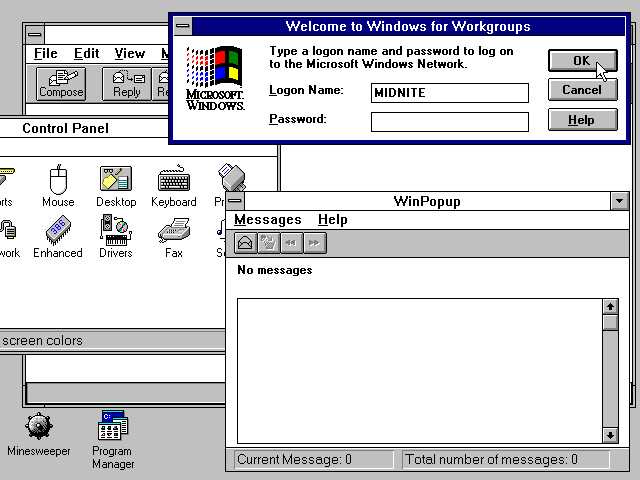The width and height of the screenshot is (640, 480).
Task: Open the Mail window's system control menu
Action: tap(34, 34)
